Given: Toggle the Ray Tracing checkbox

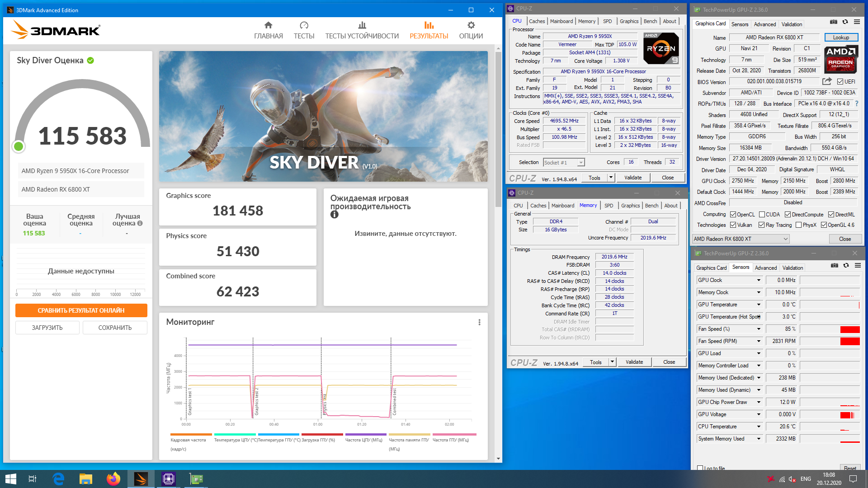Looking at the screenshot, I should [761, 225].
